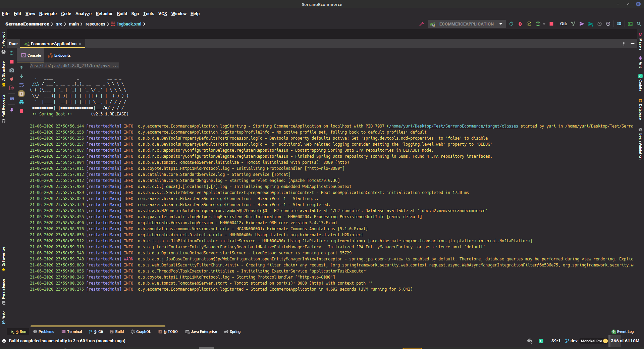Screen dimensions: 644x349
Task: Close the EcommerceApplication run tab
Action: pos(80,44)
